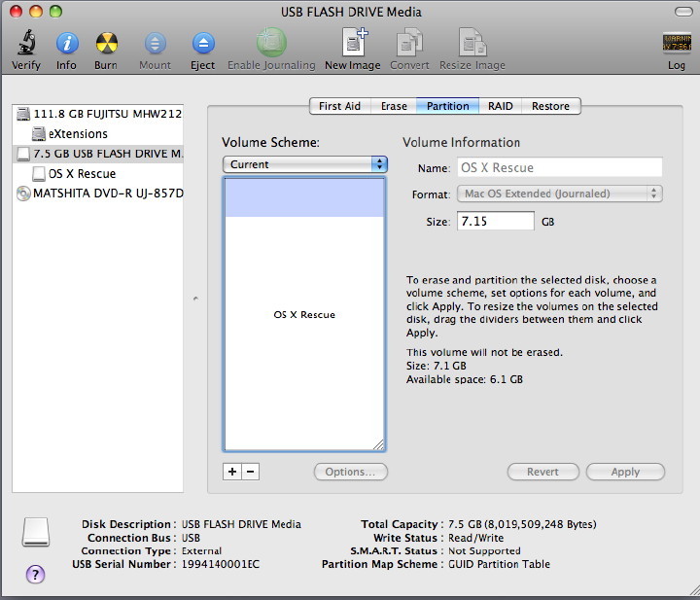700x600 pixels.
Task: Eject the selected disk
Action: (203, 44)
